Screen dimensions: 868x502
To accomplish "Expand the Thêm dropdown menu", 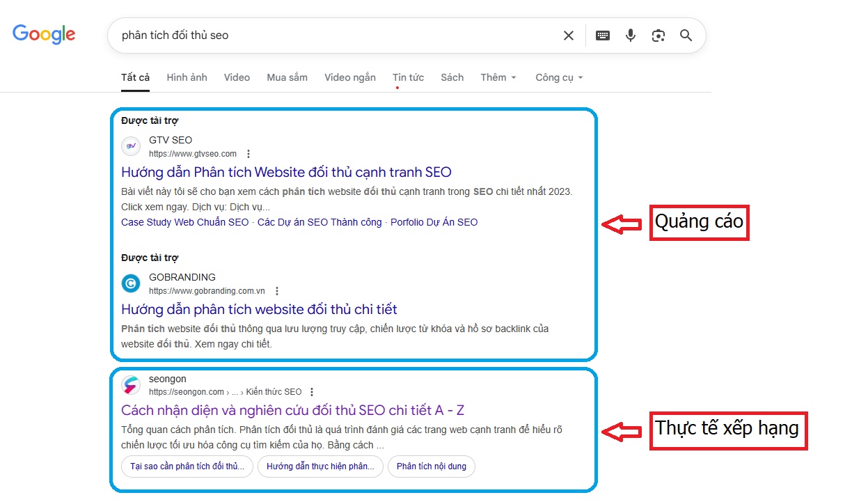I will tap(498, 77).
